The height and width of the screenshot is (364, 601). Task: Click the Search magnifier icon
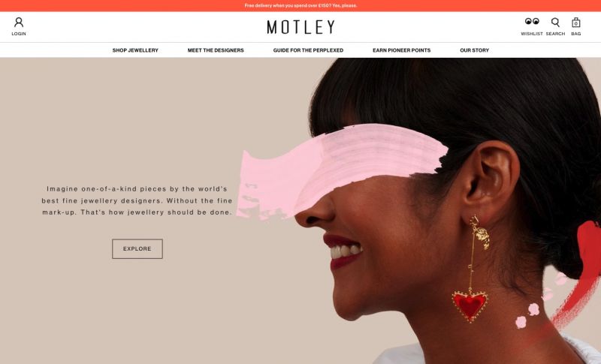point(555,23)
